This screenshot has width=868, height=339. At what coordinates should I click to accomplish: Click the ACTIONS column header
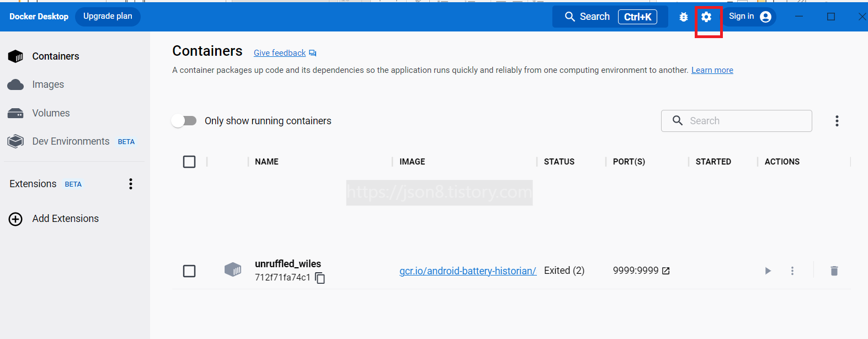coord(782,162)
